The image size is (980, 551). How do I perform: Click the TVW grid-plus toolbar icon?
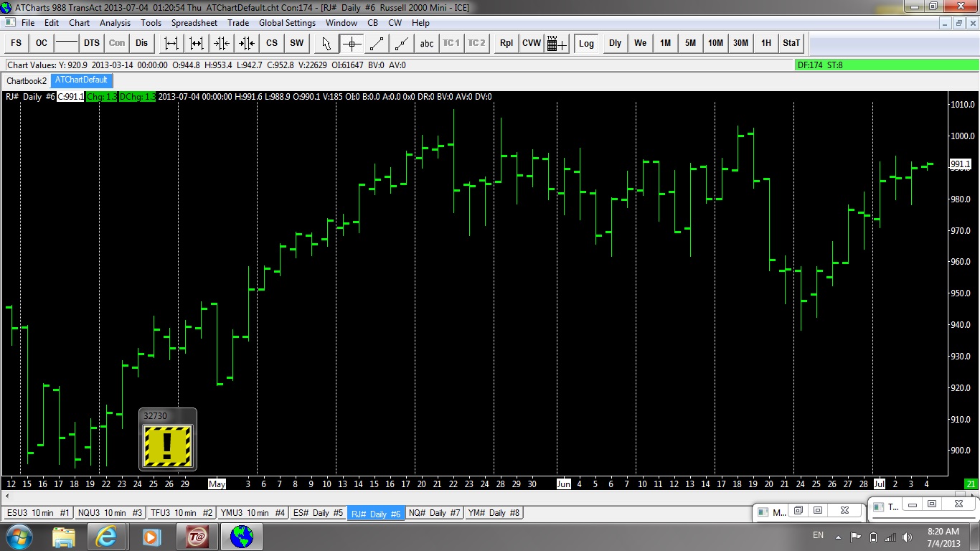click(557, 43)
